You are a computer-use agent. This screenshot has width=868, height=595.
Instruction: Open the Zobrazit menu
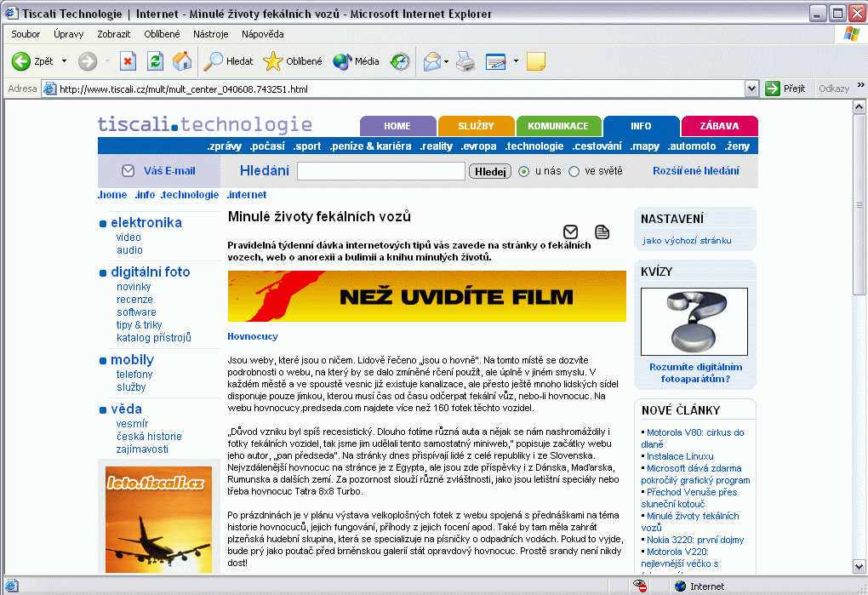pos(113,34)
